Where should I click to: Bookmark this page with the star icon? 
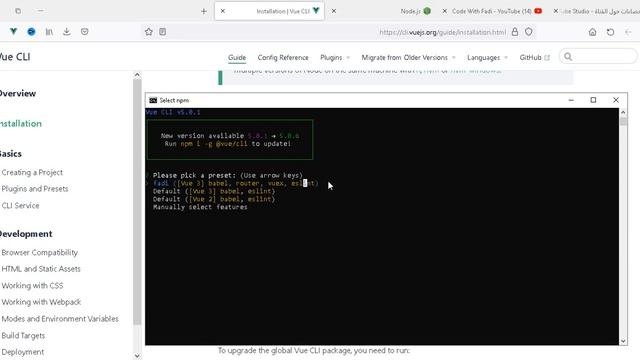coord(149,31)
